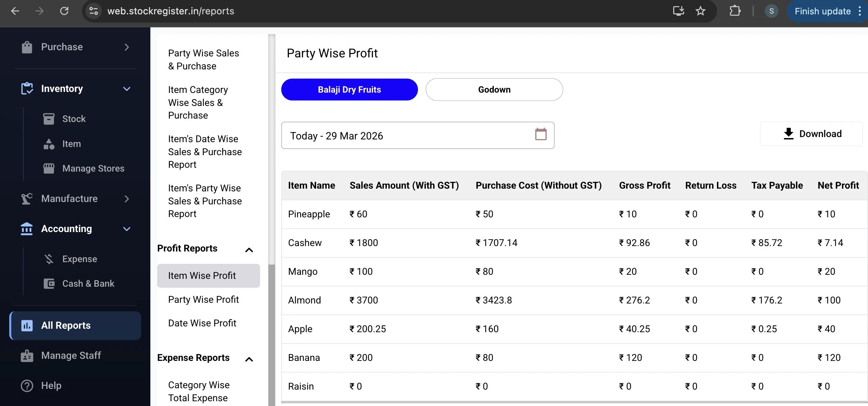Screen dimensions: 868x406
Task: Click the Expense icon under Accounting
Action: click(x=49, y=259)
